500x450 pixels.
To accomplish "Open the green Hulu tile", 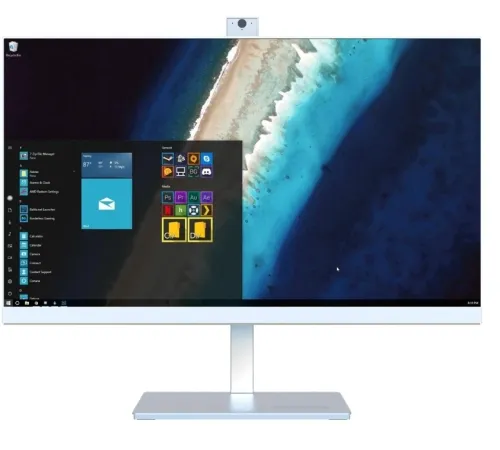I will [x=181, y=210].
